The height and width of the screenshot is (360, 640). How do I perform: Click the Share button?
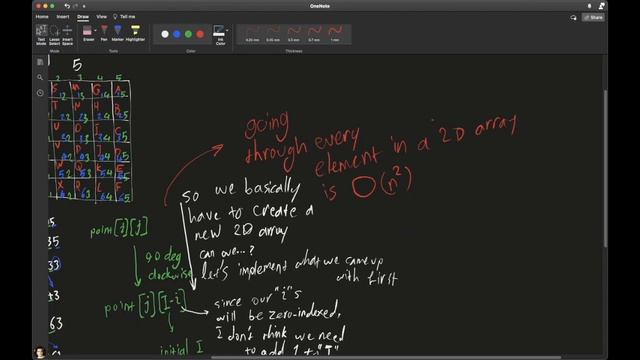tap(593, 18)
